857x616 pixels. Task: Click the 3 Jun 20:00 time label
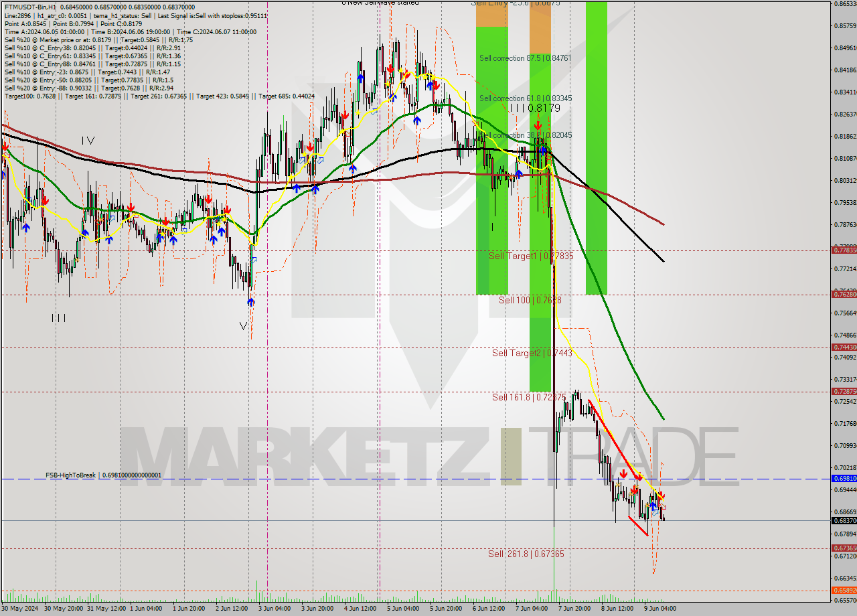pyautogui.click(x=318, y=609)
